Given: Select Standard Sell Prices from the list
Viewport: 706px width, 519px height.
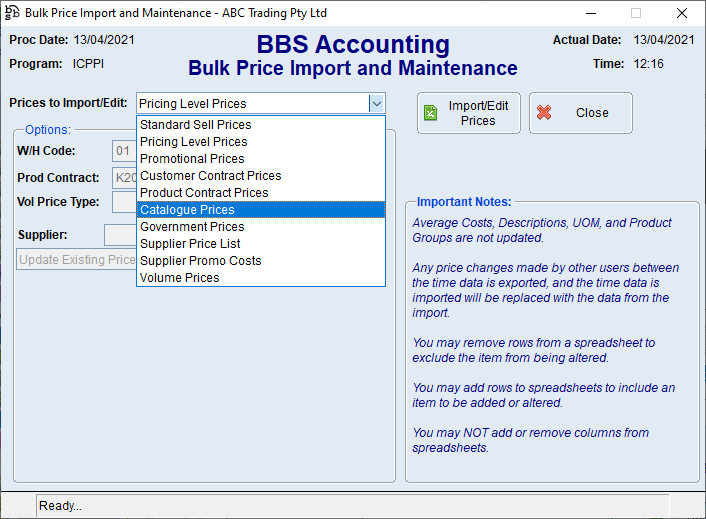Looking at the screenshot, I should pyautogui.click(x=195, y=125).
